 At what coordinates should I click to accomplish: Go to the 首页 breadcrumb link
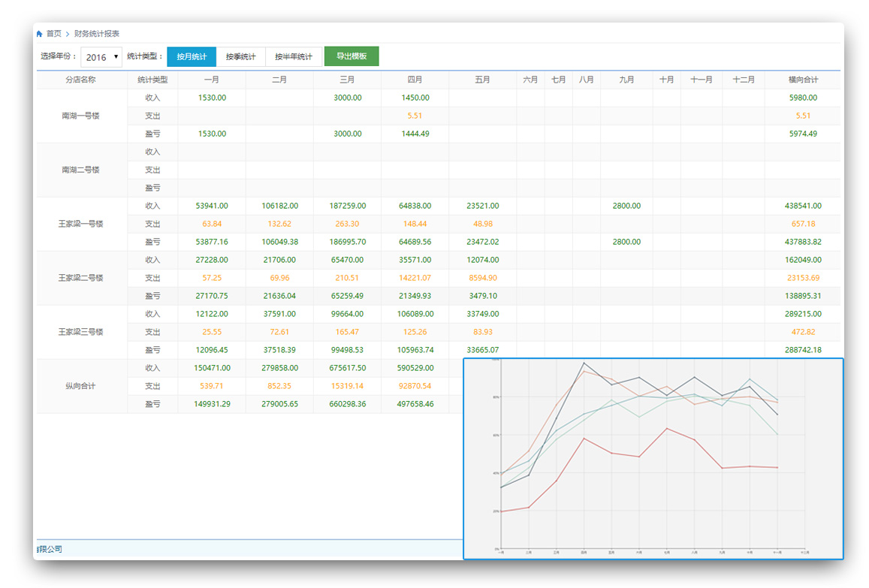pos(54,34)
